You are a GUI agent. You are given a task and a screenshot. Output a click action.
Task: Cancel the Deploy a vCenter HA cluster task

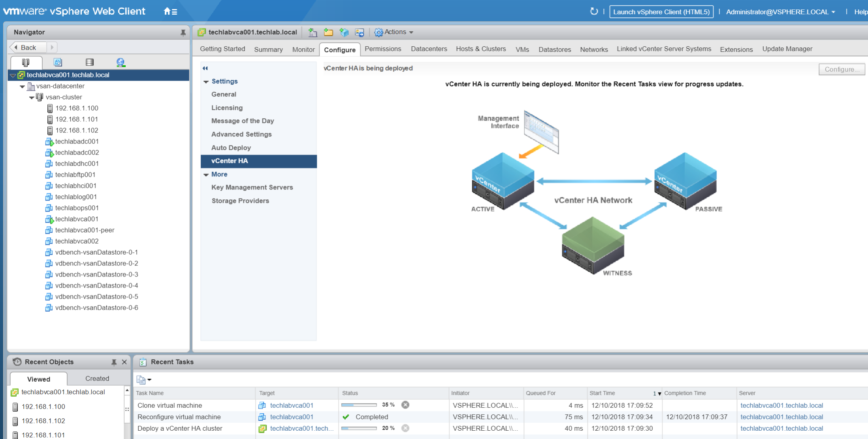pyautogui.click(x=405, y=428)
